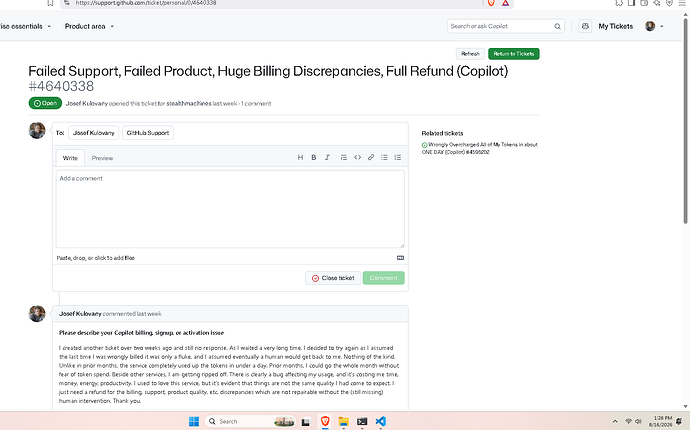Open the Copilot chat icon button
The image size is (690, 430).
pyautogui.click(x=585, y=26)
